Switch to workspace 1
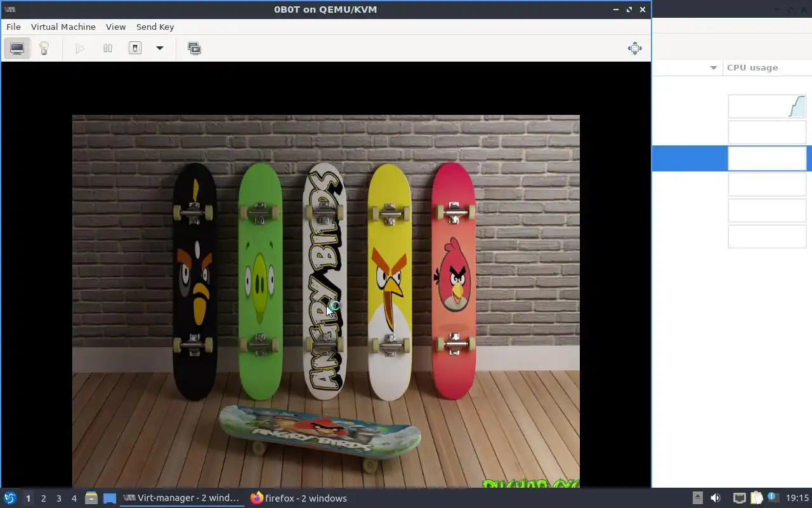Screen dimensions: 812x508 [x=28, y=498]
